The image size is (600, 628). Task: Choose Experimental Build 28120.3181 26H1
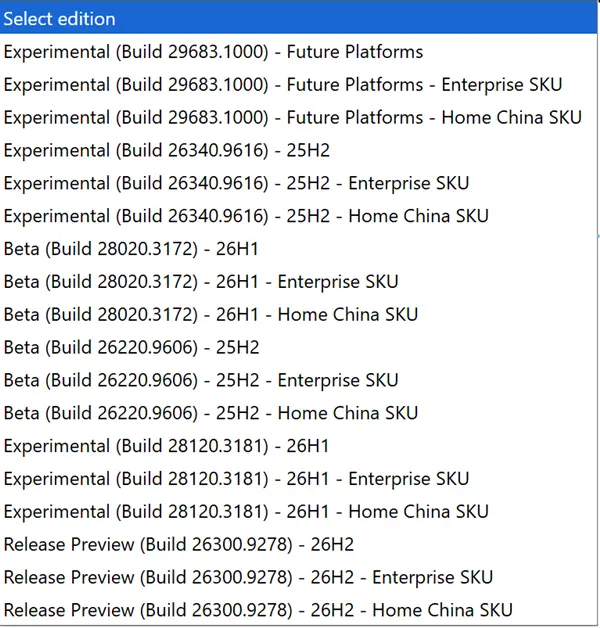298,446
